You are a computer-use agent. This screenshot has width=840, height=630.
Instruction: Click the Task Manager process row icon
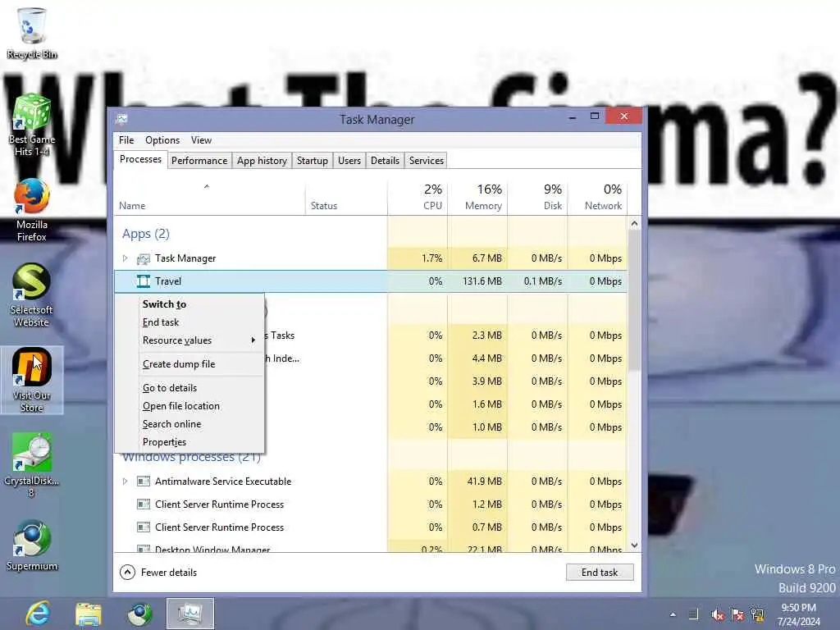coord(144,258)
